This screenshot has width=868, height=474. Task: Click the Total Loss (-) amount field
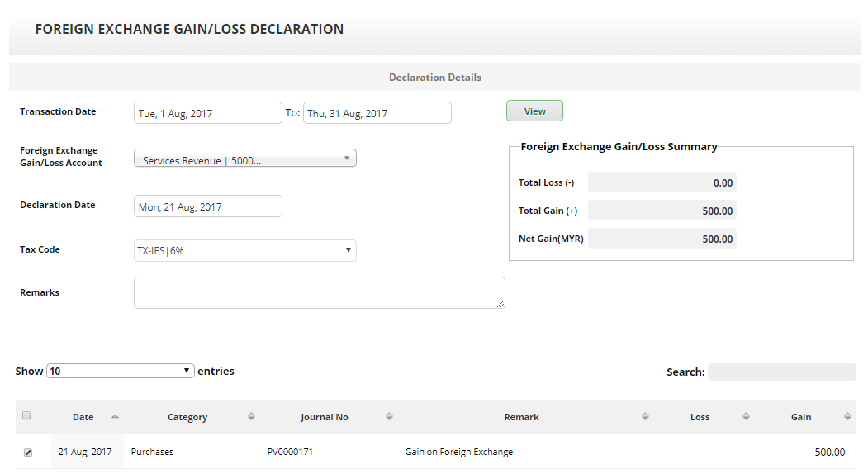click(662, 182)
